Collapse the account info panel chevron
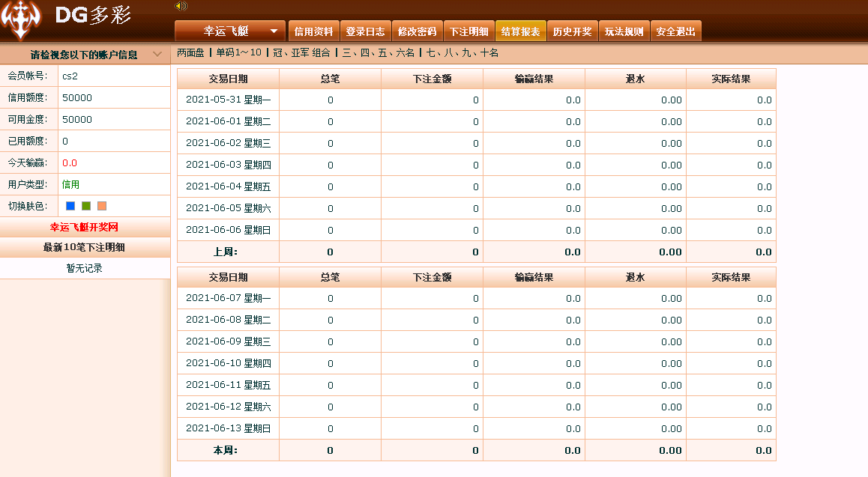 pos(157,55)
